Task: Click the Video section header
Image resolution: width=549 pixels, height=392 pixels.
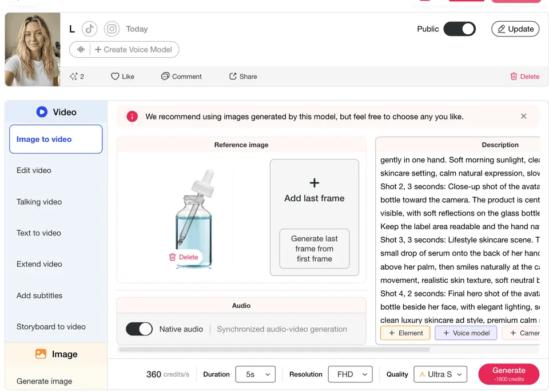Action: point(56,111)
